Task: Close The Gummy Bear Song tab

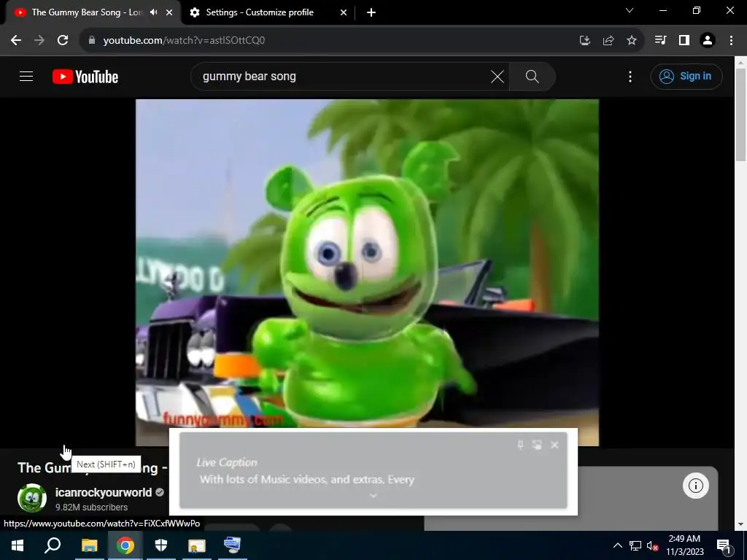Action: coord(169,12)
